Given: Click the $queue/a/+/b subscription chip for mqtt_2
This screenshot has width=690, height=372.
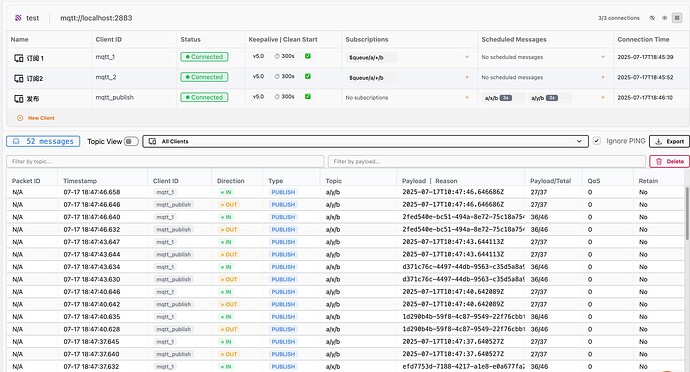Looking at the screenshot, I should point(371,78).
